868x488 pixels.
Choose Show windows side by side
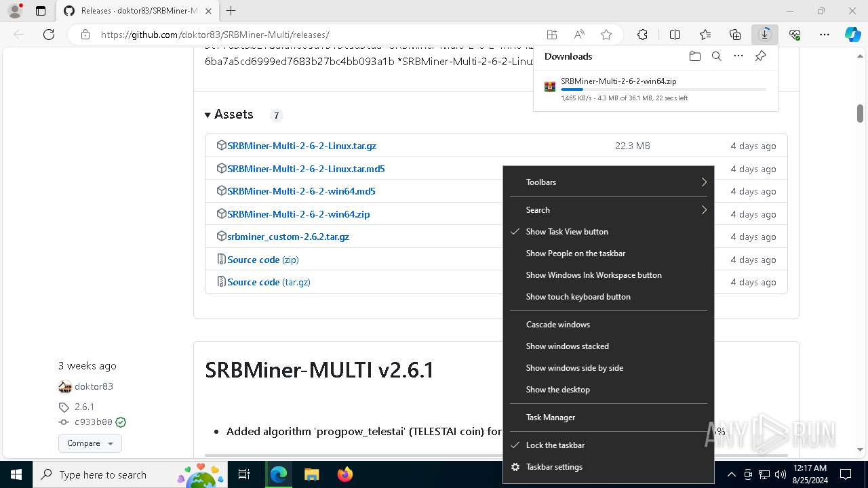pos(608,368)
